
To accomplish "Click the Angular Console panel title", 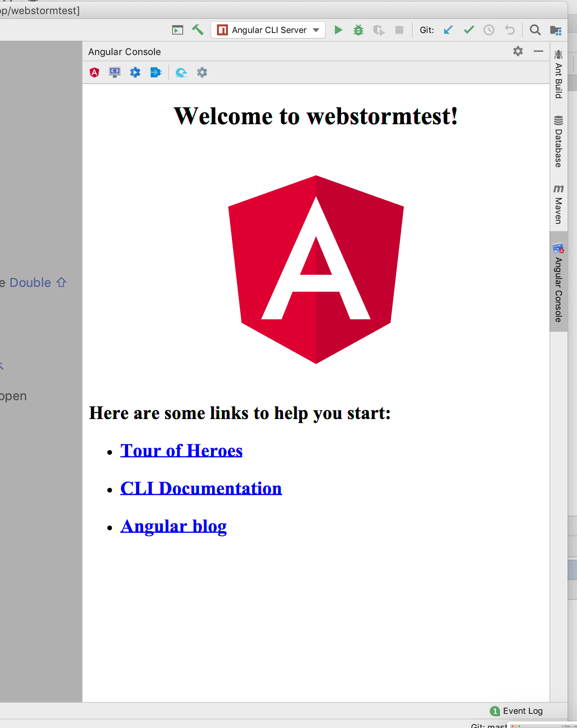I will 125,52.
